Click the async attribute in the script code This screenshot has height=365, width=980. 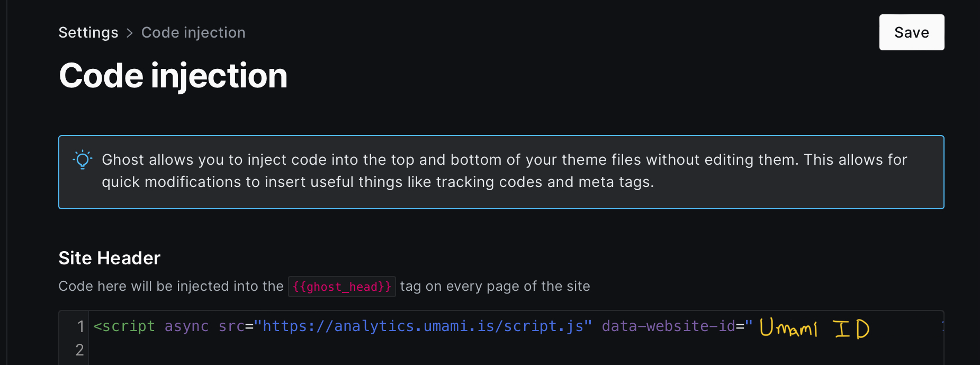coord(186,326)
